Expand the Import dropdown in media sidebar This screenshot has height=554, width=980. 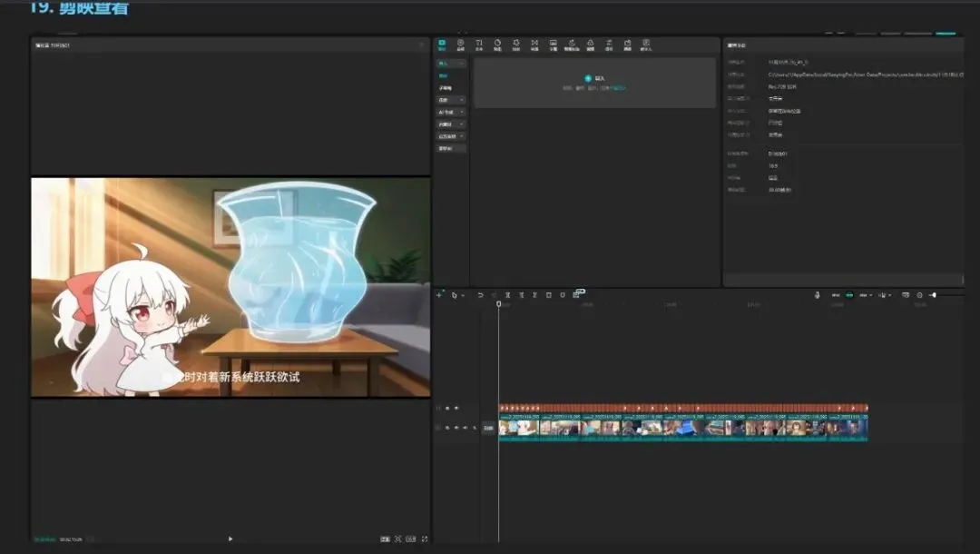451,64
